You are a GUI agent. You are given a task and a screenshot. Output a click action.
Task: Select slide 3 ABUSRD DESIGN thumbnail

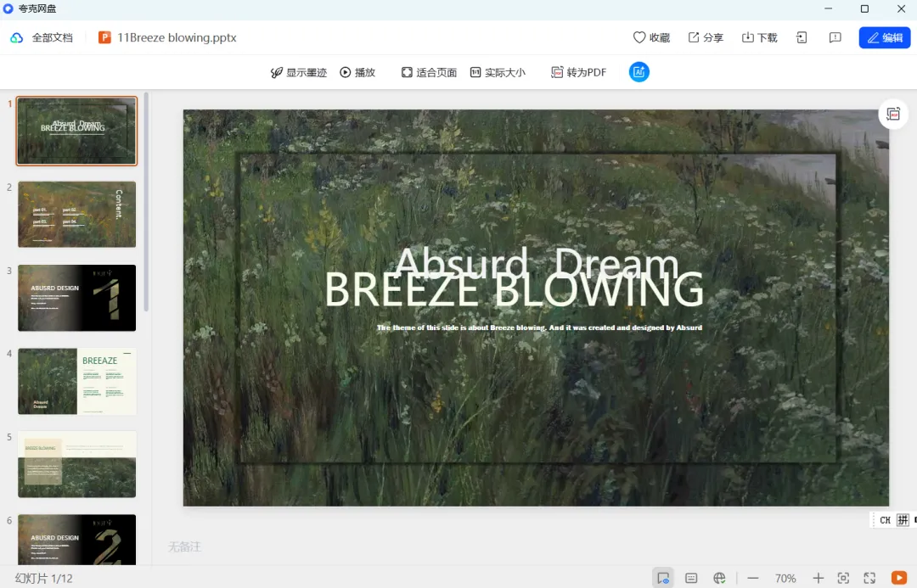pyautogui.click(x=76, y=298)
